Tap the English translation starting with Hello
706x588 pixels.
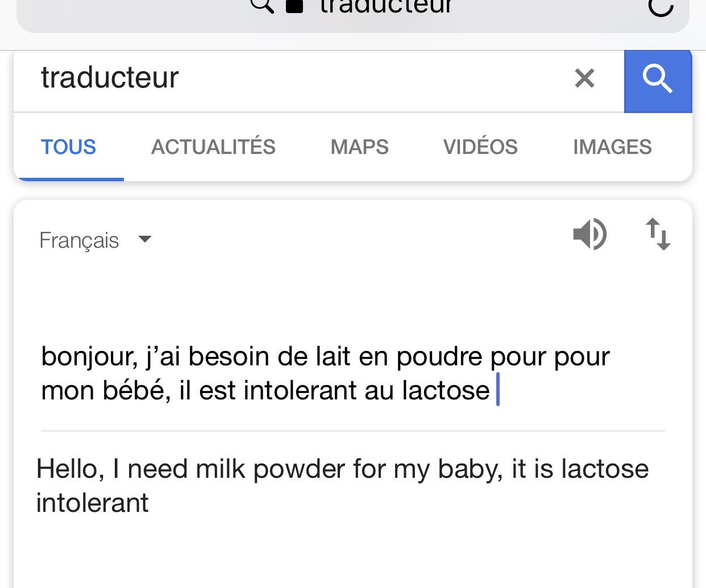[342, 470]
